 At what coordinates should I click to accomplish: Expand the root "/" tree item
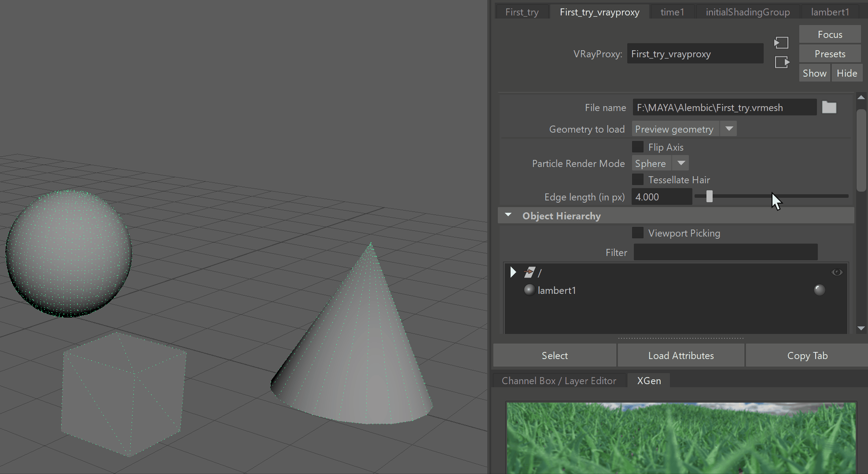point(513,272)
